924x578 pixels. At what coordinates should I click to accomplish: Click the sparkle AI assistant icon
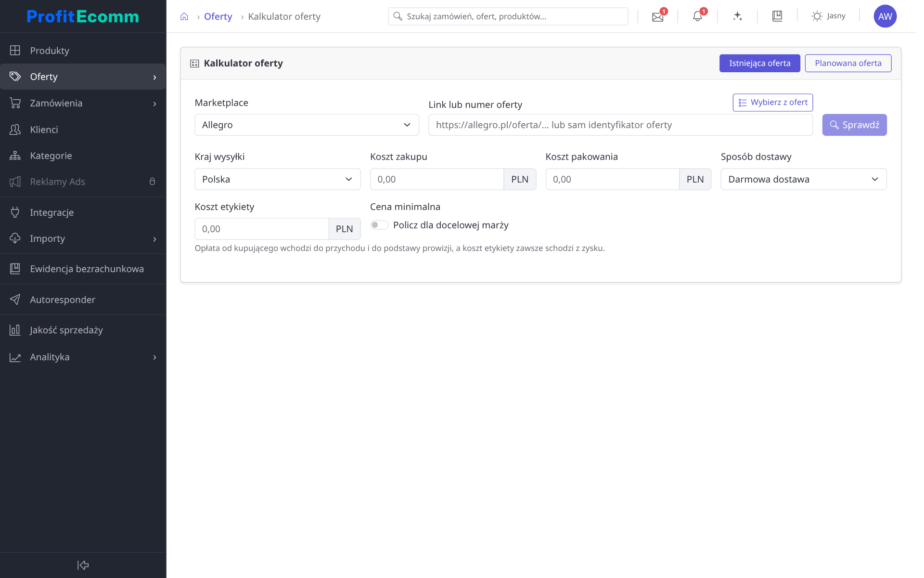(x=737, y=16)
